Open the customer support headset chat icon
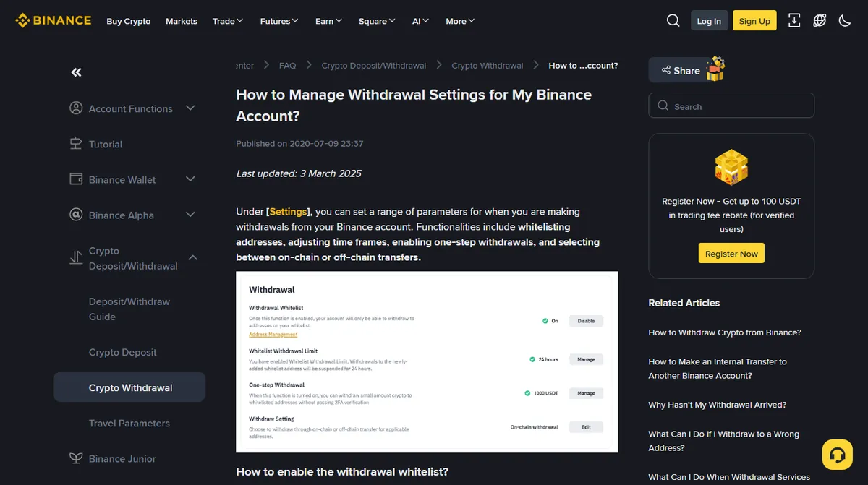The width and height of the screenshot is (868, 485). click(x=838, y=455)
